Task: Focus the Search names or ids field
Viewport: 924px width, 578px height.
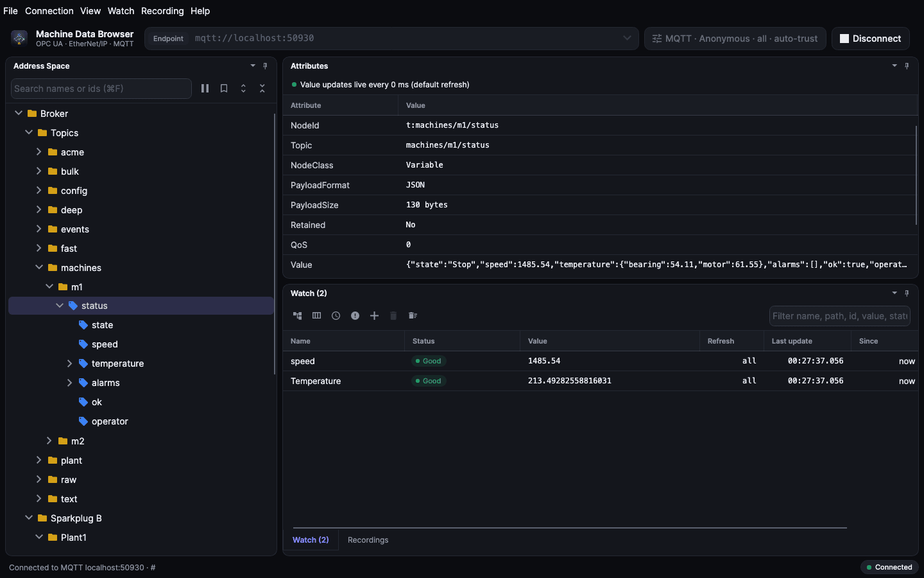Action: 101,89
